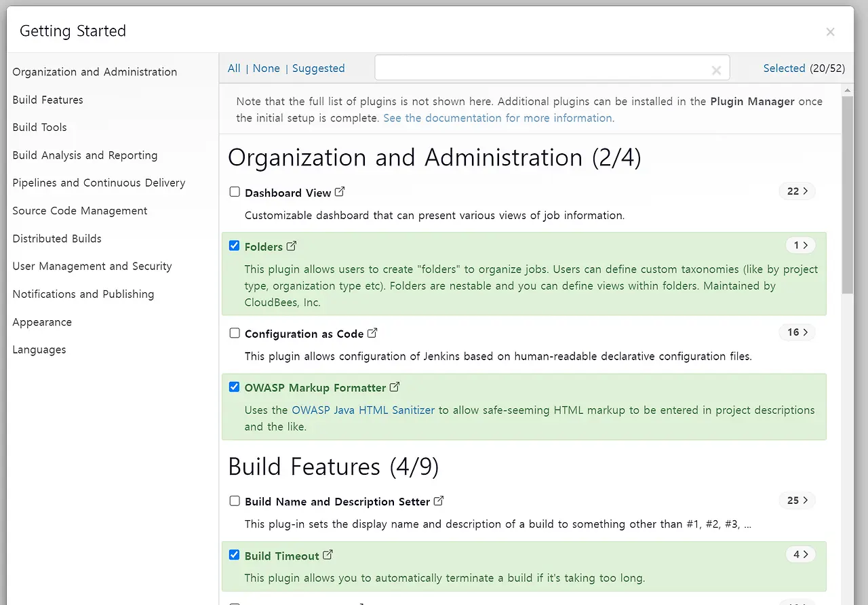The image size is (868, 605).
Task: Open Build Name and Description Setter link icon
Action: coord(439,501)
